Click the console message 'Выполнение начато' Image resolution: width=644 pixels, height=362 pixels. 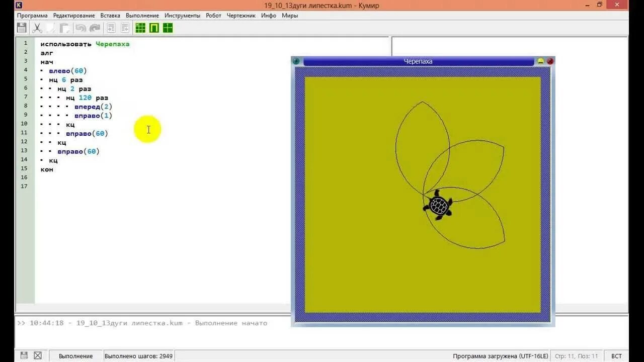click(x=231, y=323)
